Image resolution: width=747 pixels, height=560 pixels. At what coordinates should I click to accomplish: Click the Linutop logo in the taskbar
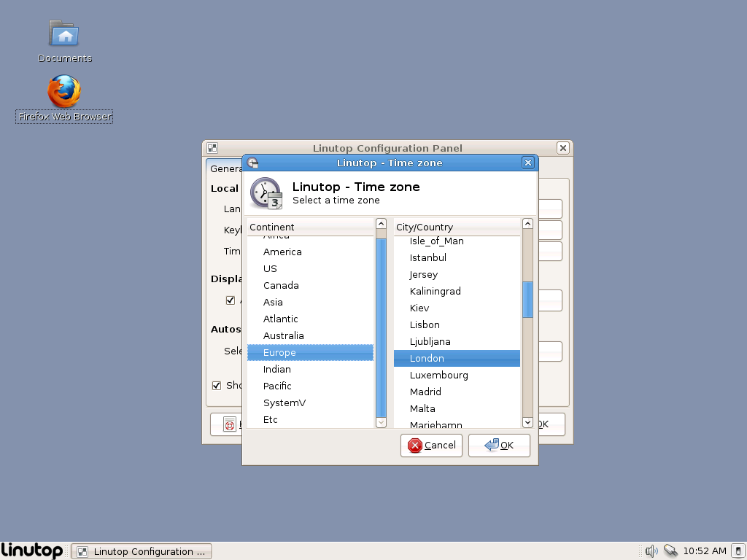coord(32,551)
